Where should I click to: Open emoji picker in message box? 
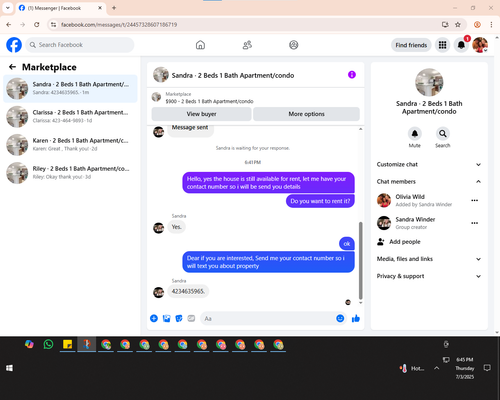point(340,318)
